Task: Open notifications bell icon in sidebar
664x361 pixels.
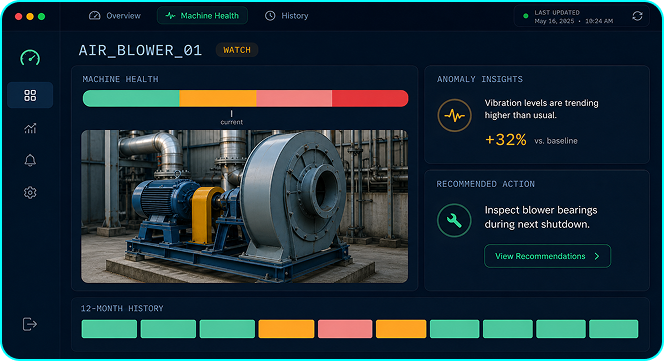Action: [x=30, y=160]
